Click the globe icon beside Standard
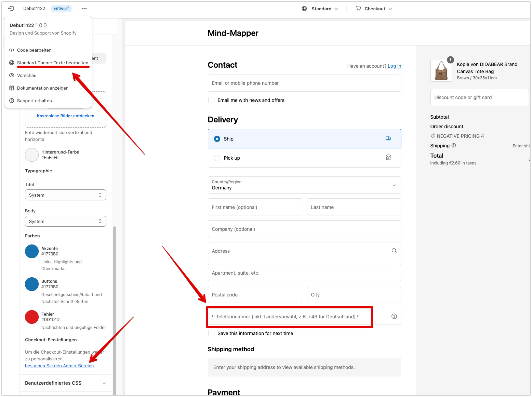The width and height of the screenshot is (532, 397). click(304, 9)
